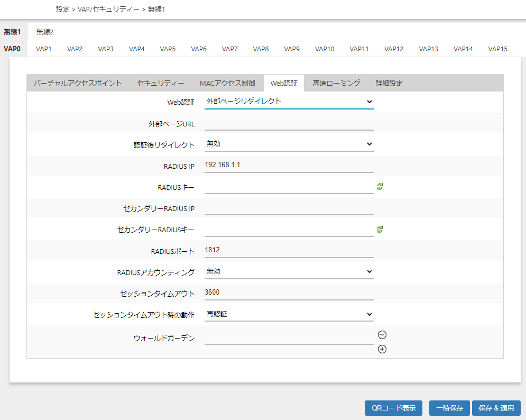The width and height of the screenshot is (526, 420).
Task: Open the Web認証 mode dropdown
Action: point(289,102)
